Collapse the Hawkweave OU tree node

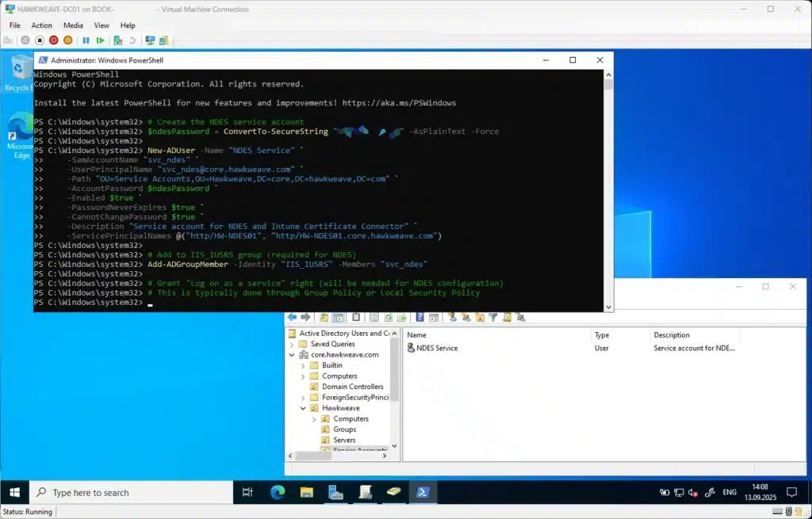point(303,408)
